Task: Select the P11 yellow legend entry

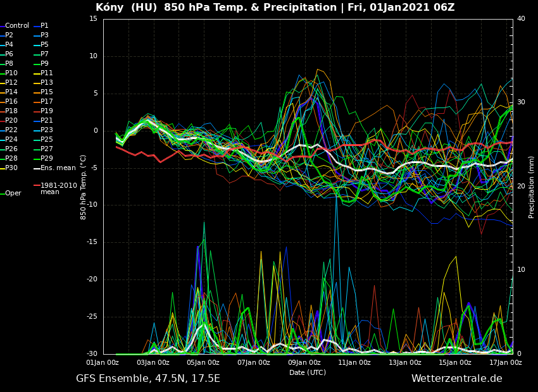Action: coord(46,73)
